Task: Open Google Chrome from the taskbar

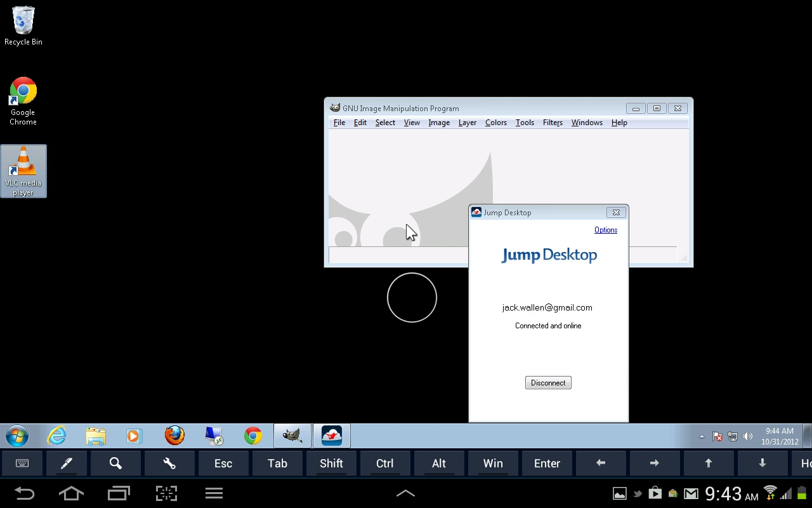Action: click(252, 436)
